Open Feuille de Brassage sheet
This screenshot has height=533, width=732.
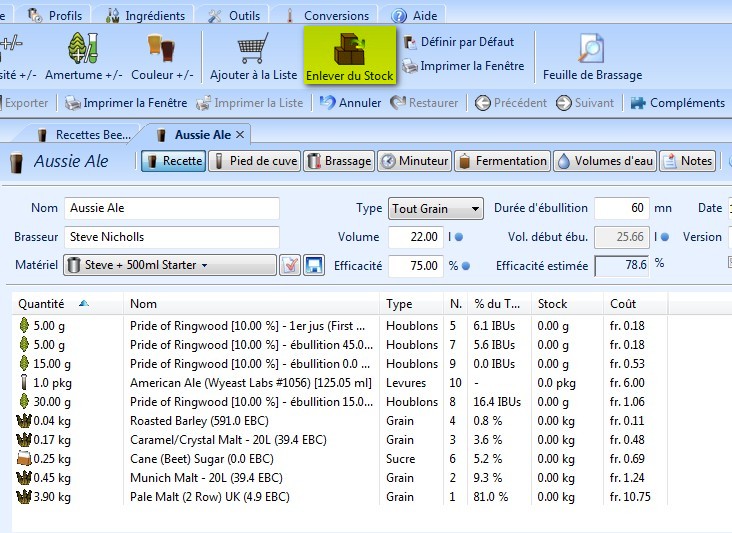pos(592,48)
